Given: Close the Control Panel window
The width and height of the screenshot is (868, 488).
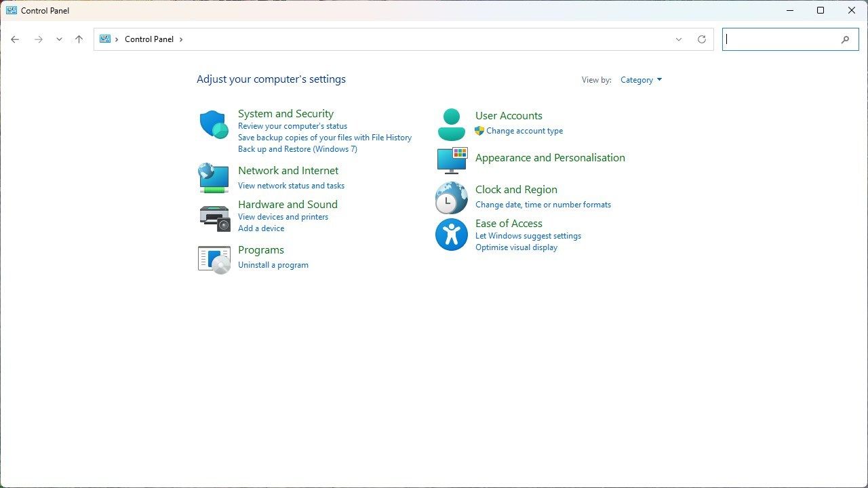Looking at the screenshot, I should click(x=852, y=10).
